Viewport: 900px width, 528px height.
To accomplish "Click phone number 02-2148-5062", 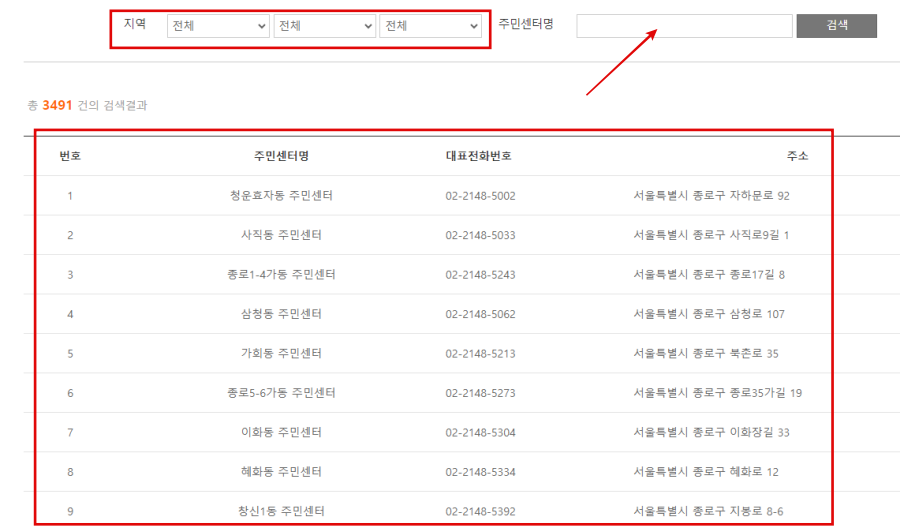I will [480, 315].
